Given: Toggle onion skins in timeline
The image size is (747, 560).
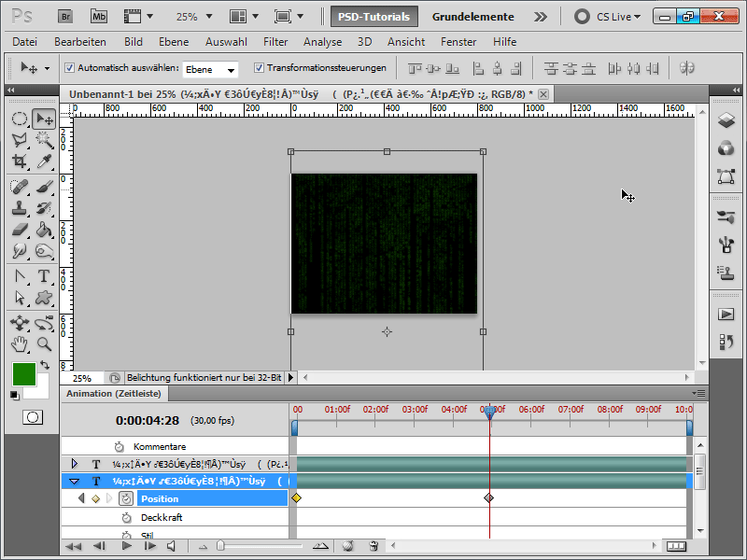Looking at the screenshot, I should coord(348,546).
